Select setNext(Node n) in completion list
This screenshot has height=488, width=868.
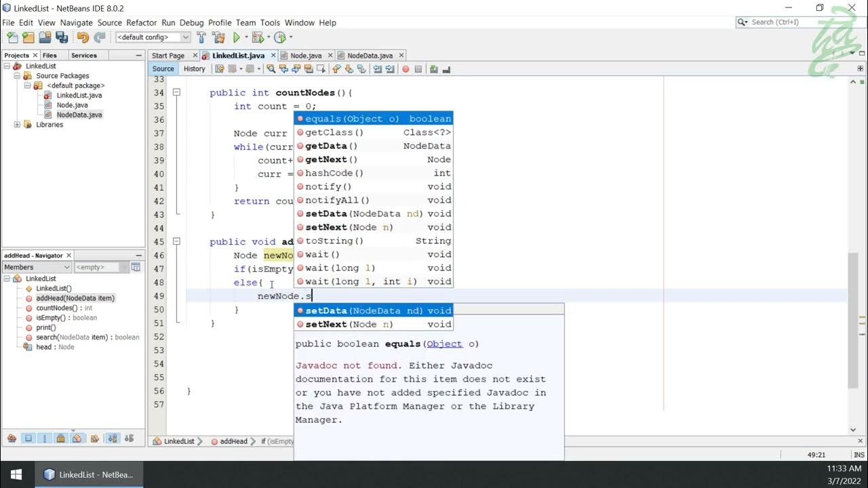click(373, 324)
